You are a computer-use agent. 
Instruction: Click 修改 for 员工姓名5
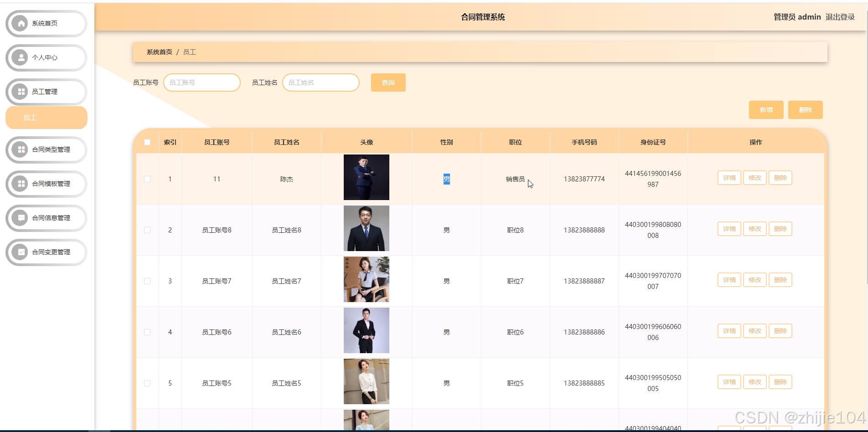click(x=755, y=382)
